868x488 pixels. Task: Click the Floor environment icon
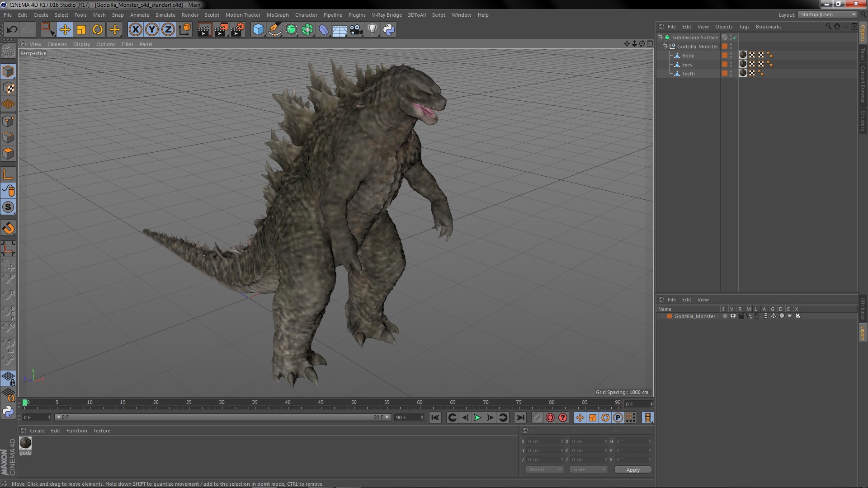[x=340, y=30]
